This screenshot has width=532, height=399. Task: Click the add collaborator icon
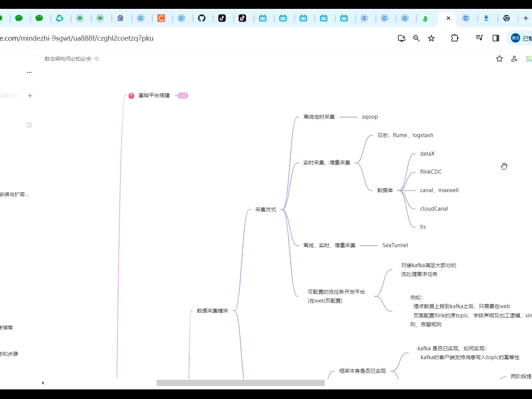[x=514, y=59]
